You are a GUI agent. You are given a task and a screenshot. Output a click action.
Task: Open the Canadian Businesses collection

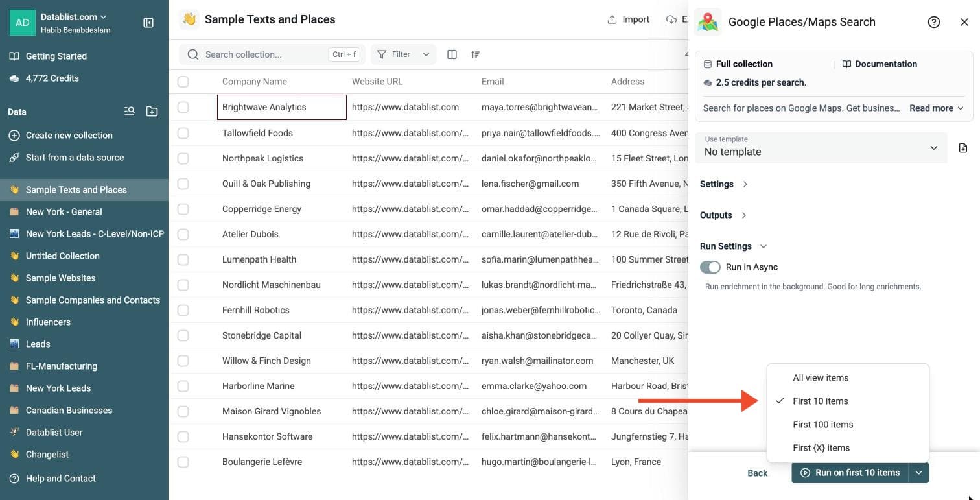[x=69, y=411]
